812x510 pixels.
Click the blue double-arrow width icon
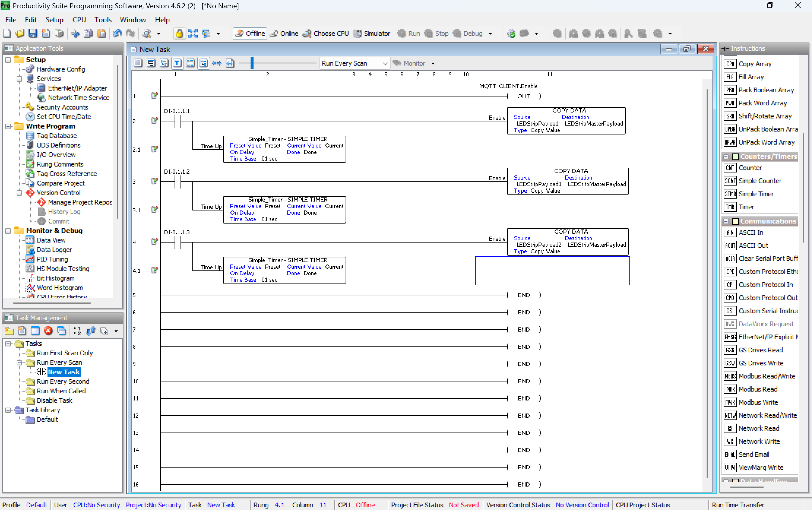pyautogui.click(x=216, y=63)
